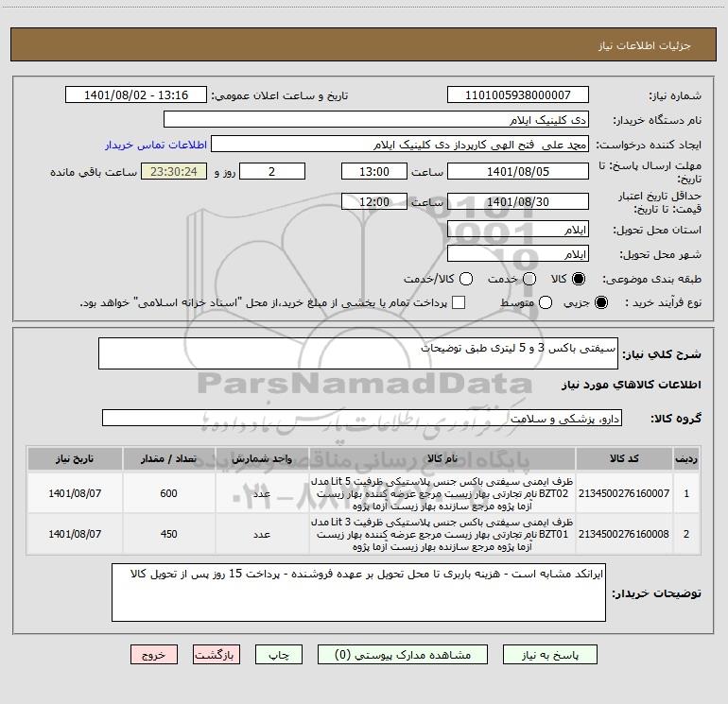Click the واحد شمارش column header
728x704 pixels.
[x=262, y=458]
